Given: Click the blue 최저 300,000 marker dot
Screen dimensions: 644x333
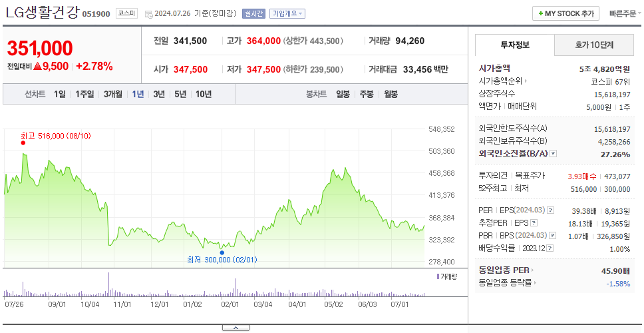Looking at the screenshot, I should coord(222,252).
